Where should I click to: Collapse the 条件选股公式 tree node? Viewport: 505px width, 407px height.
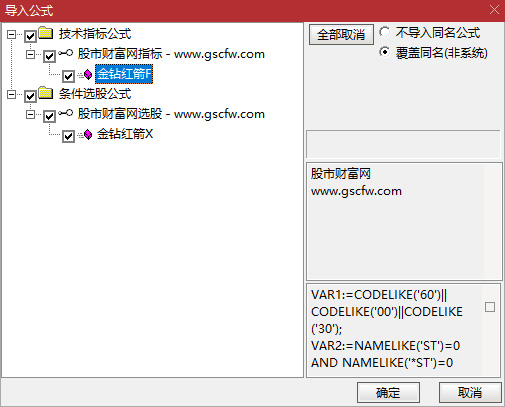[x=11, y=95]
